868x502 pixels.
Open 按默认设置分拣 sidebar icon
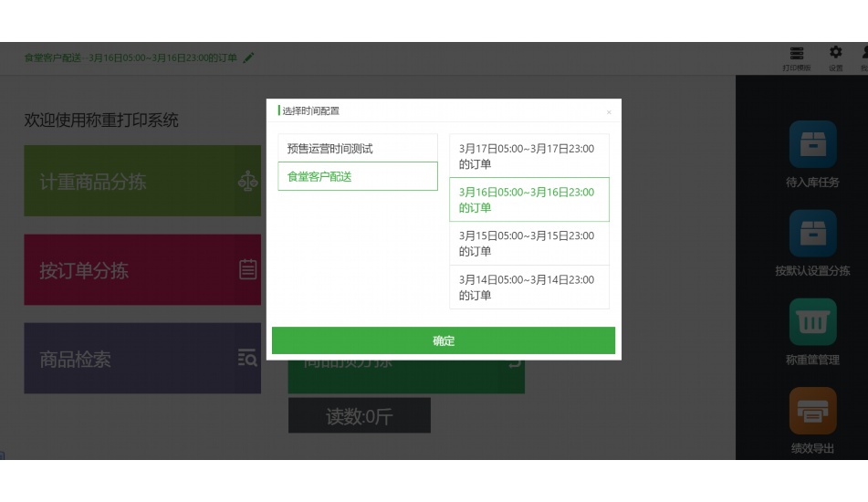[812, 234]
